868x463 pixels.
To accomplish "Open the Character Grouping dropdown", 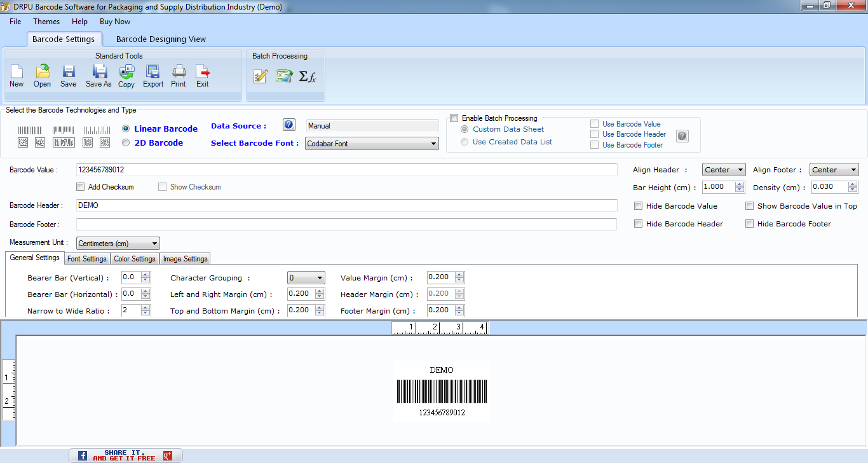I will click(x=306, y=278).
